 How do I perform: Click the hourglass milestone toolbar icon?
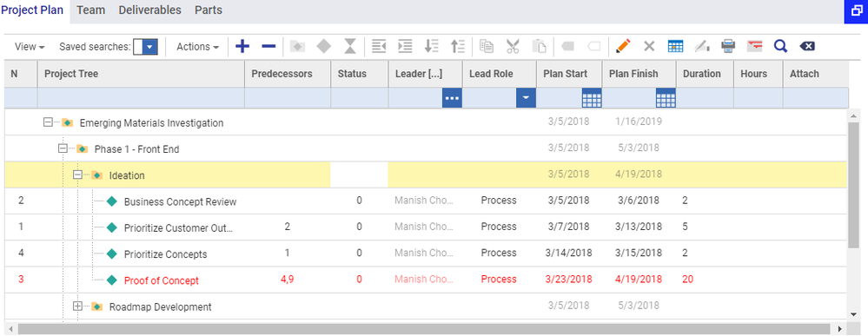[x=350, y=47]
